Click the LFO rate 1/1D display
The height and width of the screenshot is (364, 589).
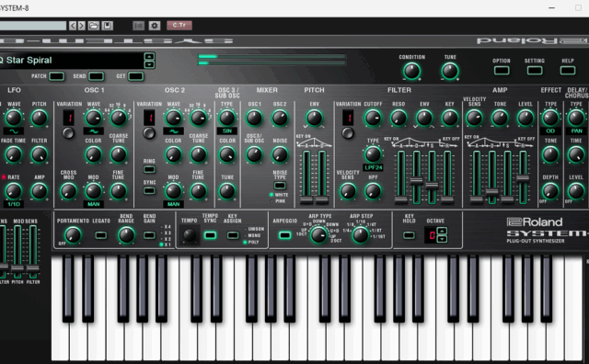14,204
